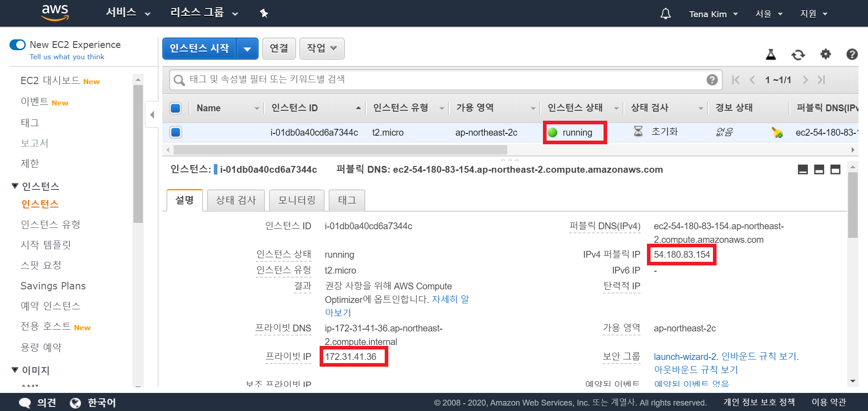Click the pin shortcut icon in header

[264, 13]
